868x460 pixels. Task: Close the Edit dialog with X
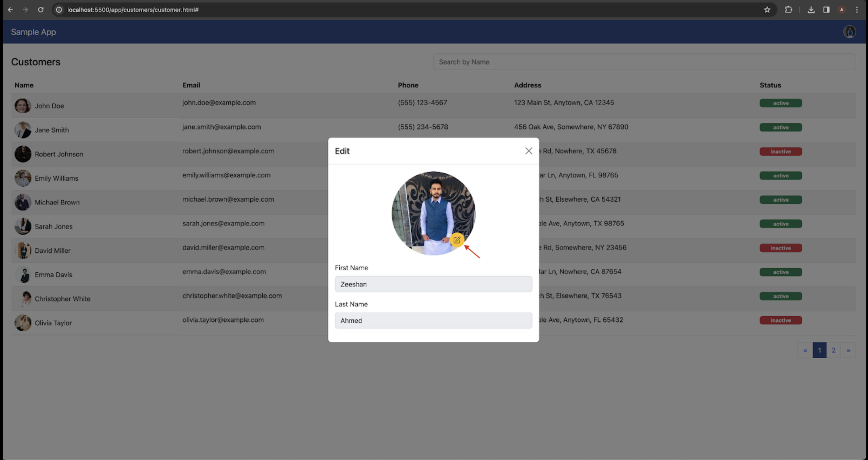coord(528,151)
